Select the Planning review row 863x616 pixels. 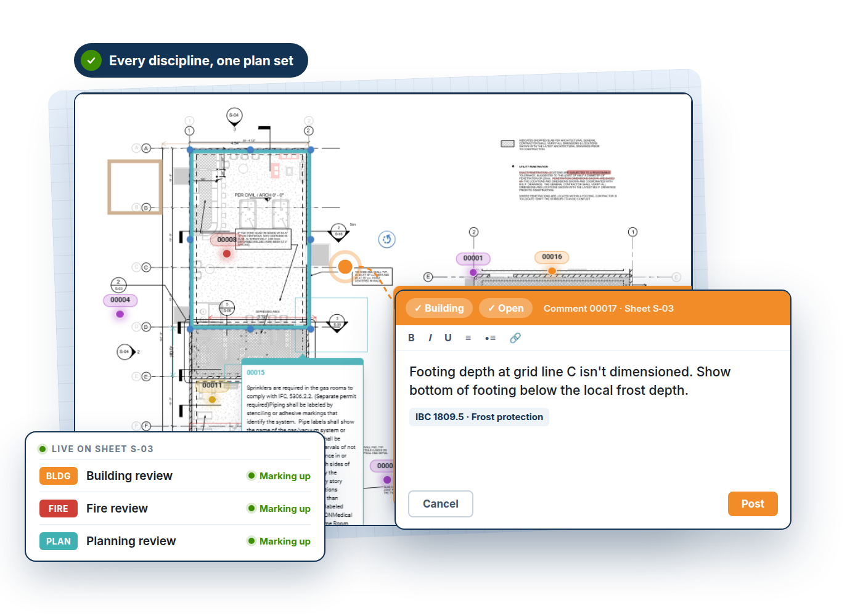(175, 541)
